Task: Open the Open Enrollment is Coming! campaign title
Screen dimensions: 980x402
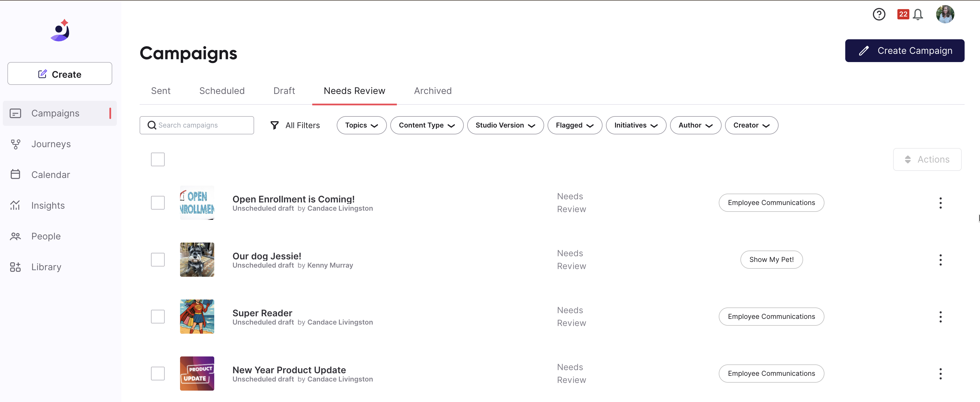Action: 293,199
